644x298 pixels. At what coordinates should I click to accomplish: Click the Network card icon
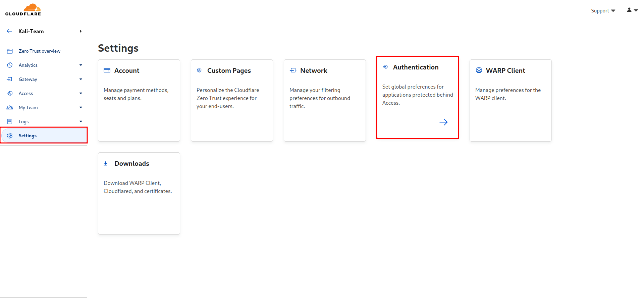click(x=293, y=70)
